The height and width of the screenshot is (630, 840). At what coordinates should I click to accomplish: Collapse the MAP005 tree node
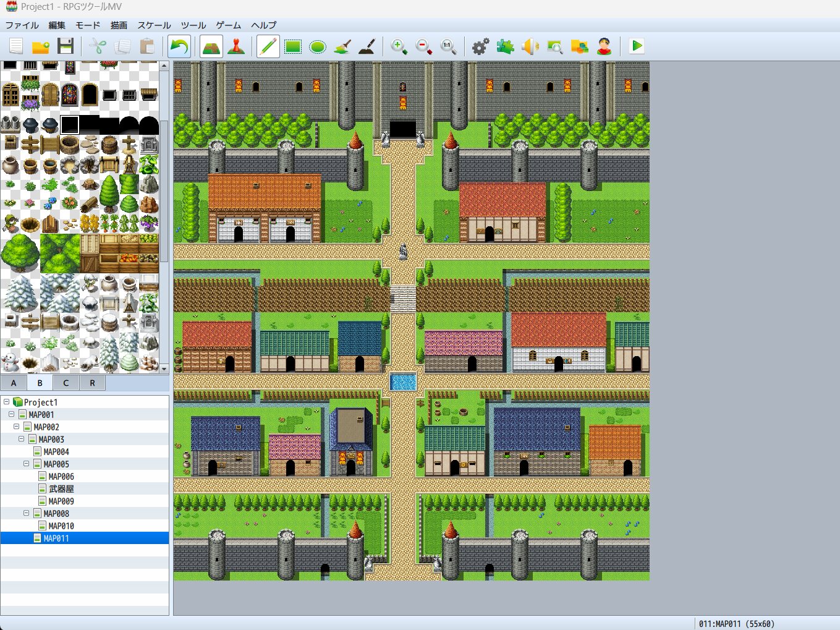click(x=27, y=464)
